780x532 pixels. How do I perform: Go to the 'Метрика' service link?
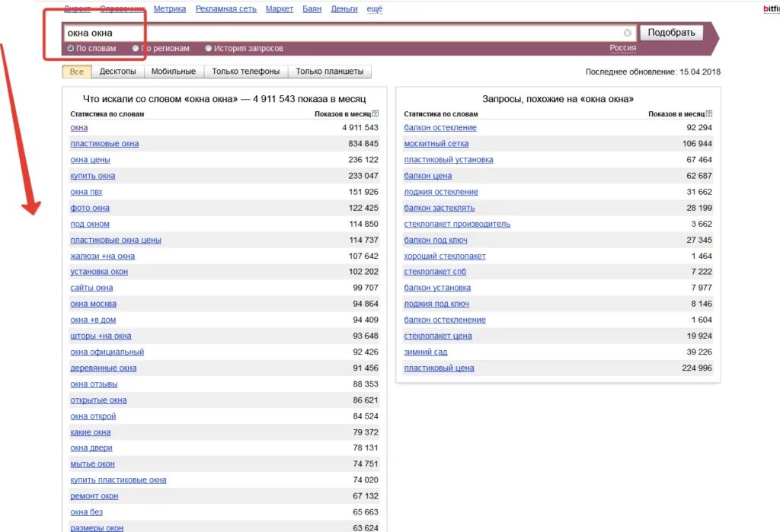click(x=170, y=9)
